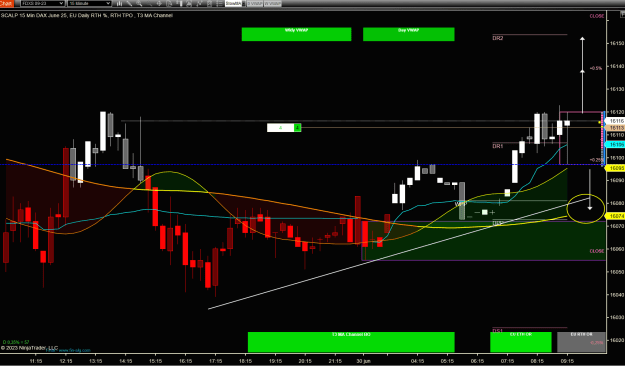This screenshot has width=625, height=366.
Task: Click the DR2 level label
Action: tap(498, 38)
